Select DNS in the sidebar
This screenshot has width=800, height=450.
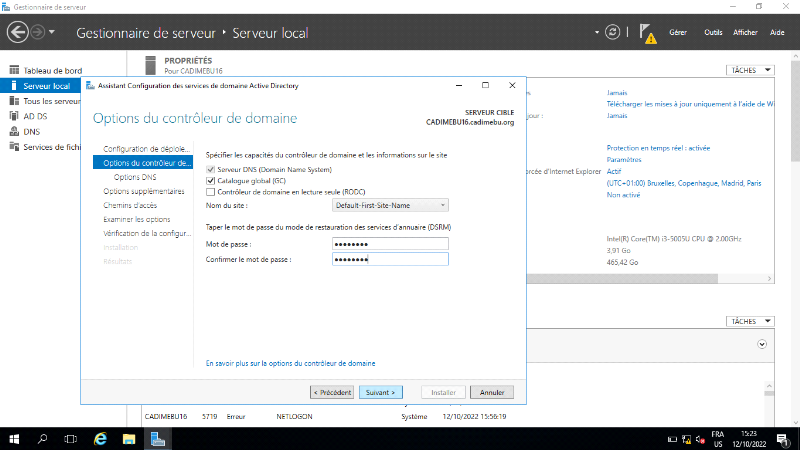tap(32, 131)
